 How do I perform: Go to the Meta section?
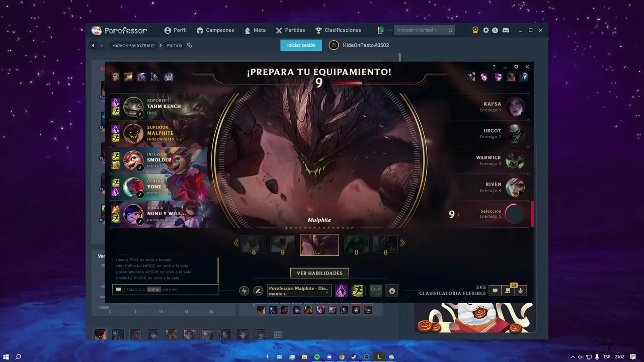pos(255,30)
